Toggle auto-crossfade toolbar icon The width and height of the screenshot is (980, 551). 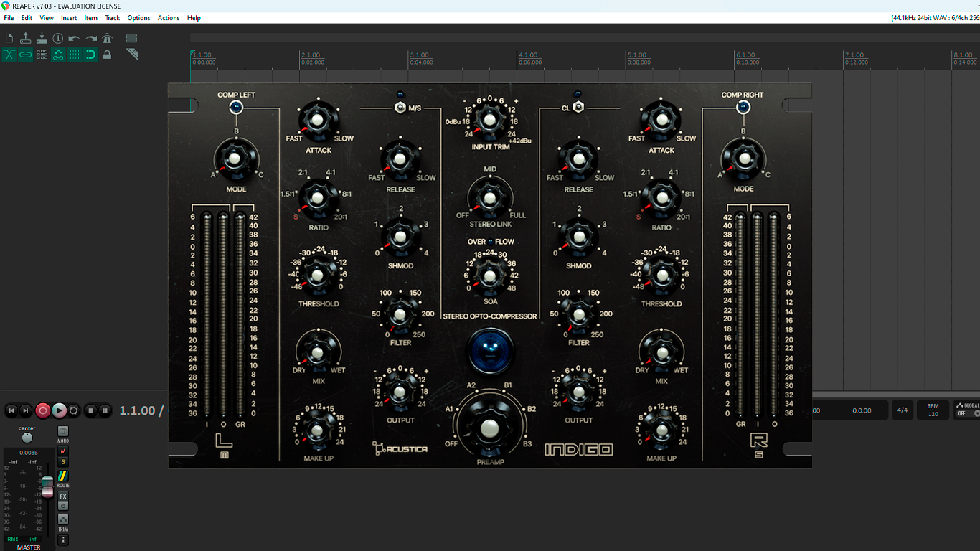9,55
